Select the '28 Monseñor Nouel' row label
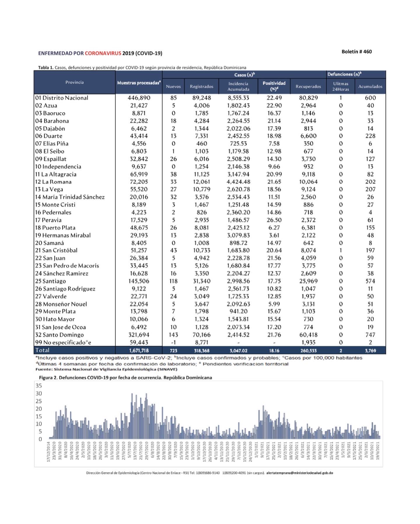The image size is (420, 524). pyautogui.click(x=61, y=304)
